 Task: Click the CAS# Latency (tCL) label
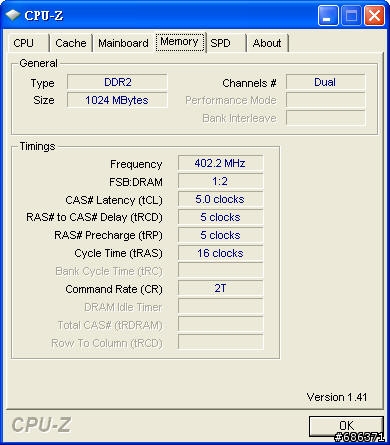(114, 200)
